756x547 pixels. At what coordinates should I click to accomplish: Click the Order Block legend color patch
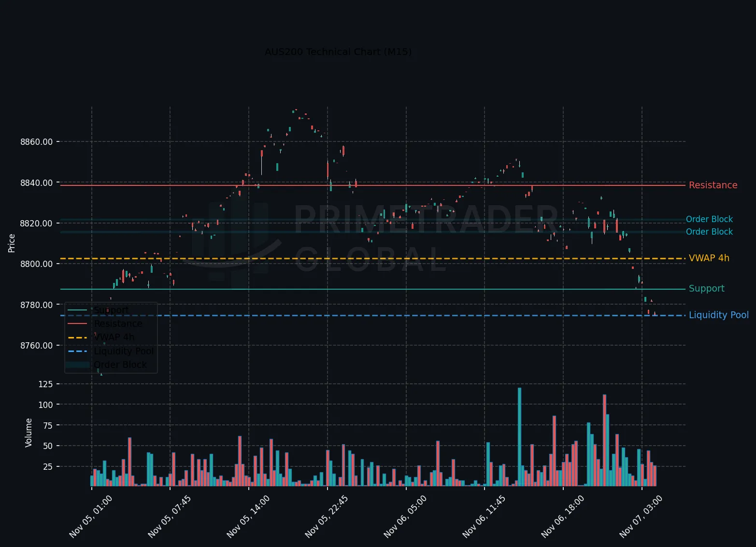click(77, 365)
